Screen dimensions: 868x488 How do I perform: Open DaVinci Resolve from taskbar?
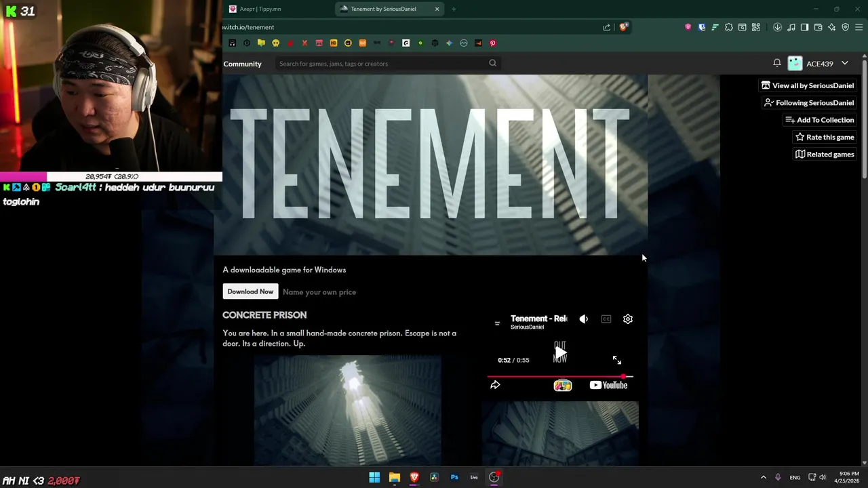tap(434, 477)
